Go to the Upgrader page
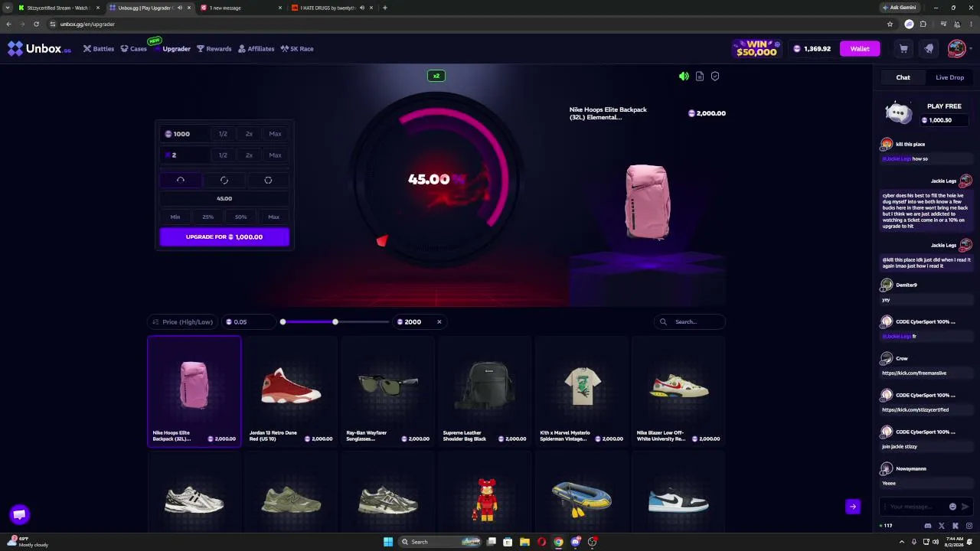Image resolution: width=980 pixels, height=551 pixels. pyautogui.click(x=171, y=49)
